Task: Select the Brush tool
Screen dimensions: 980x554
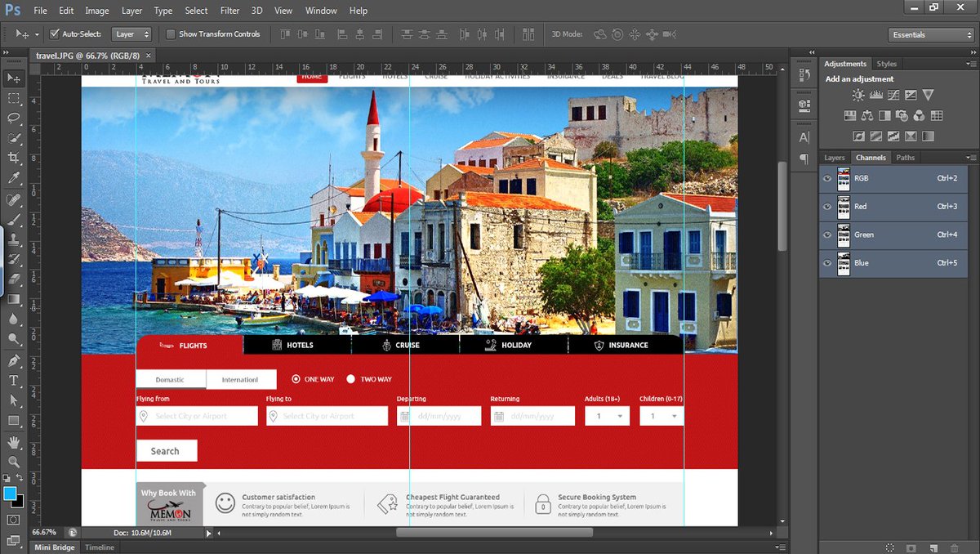Action: pos(14,220)
